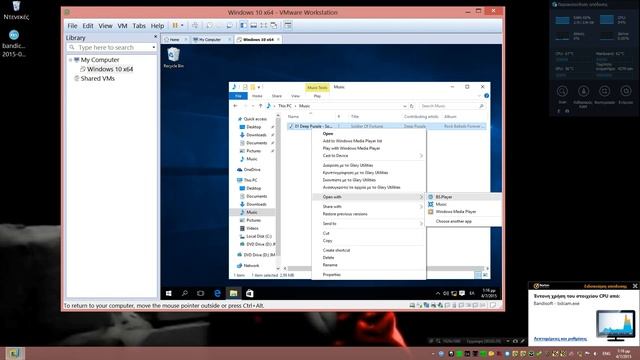Switch to the Home tab in VMware

[174, 40]
